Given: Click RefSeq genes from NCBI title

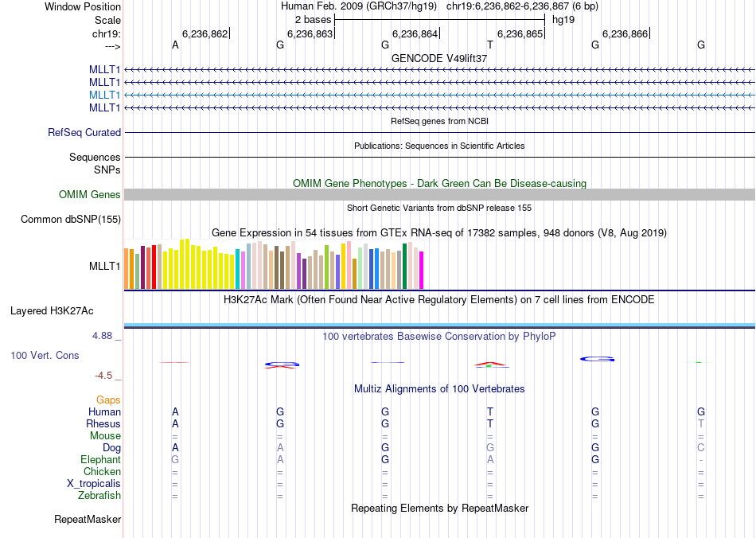Looking at the screenshot, I should click(439, 121).
